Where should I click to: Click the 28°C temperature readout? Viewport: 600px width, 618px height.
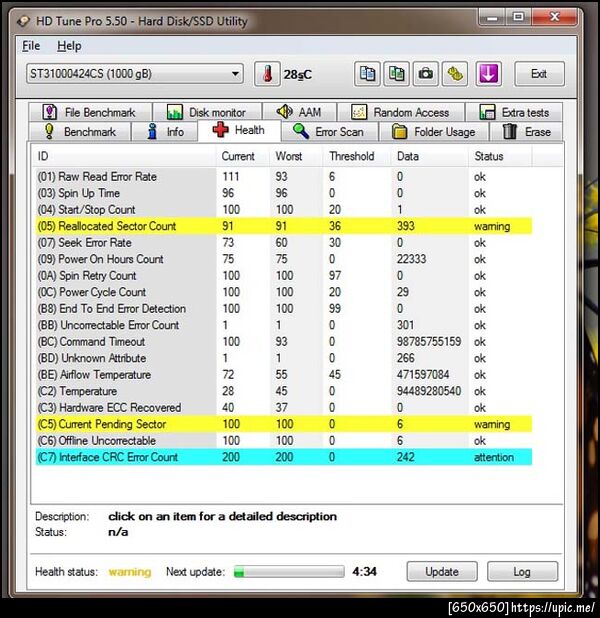pyautogui.click(x=298, y=74)
